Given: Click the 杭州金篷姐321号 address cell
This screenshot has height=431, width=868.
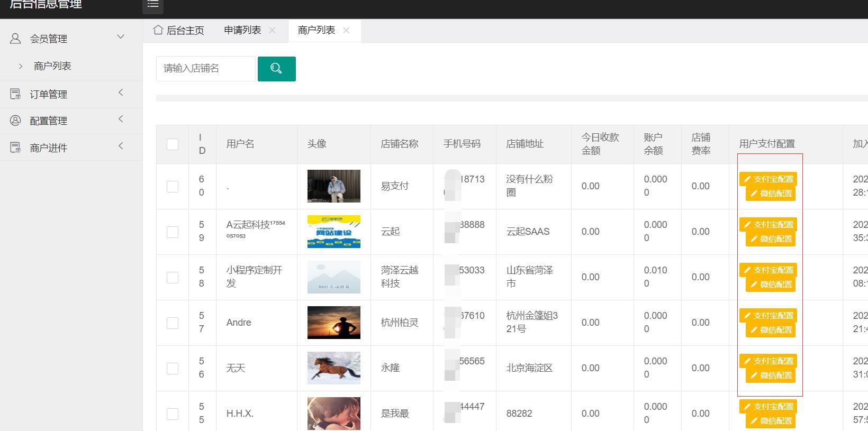Looking at the screenshot, I should [x=532, y=322].
